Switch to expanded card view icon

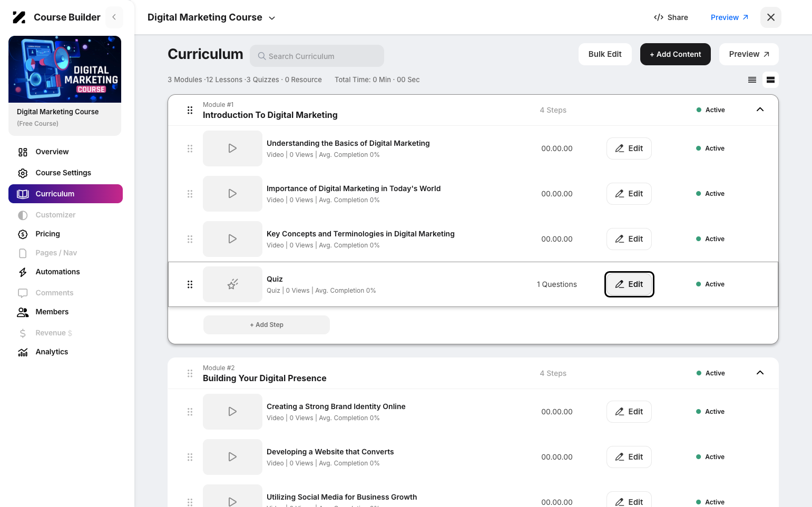(770, 80)
